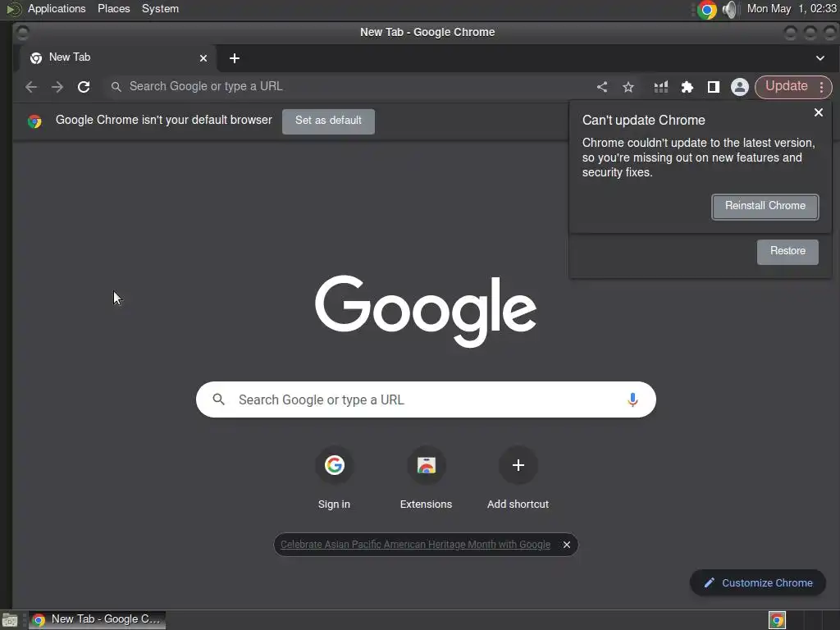Open the Sign in shortcut tile

pos(335,478)
